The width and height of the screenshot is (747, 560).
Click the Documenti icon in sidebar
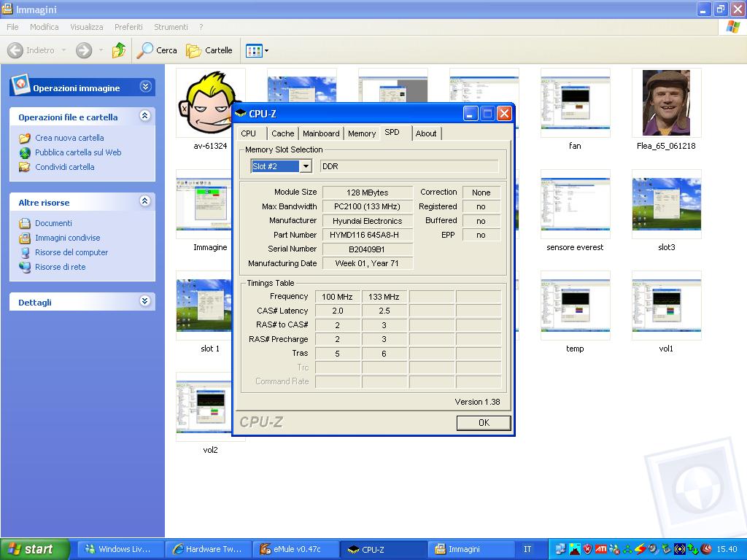[x=25, y=223]
